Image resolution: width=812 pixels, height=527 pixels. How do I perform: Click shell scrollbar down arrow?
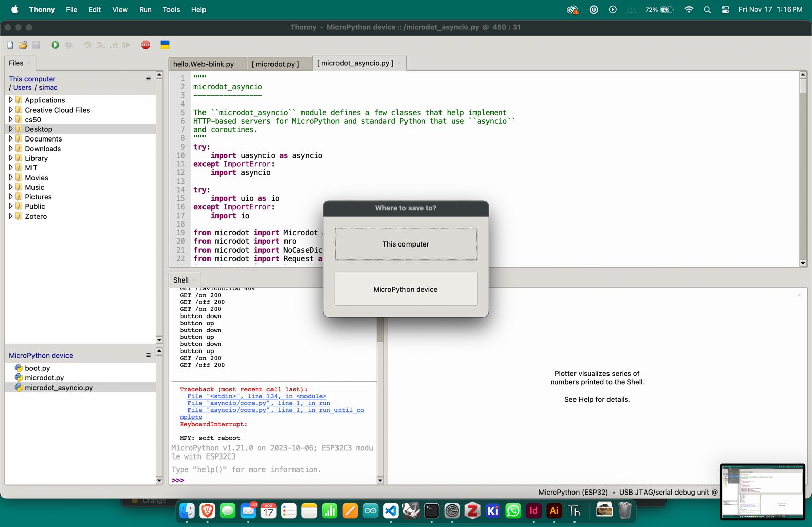click(380, 480)
